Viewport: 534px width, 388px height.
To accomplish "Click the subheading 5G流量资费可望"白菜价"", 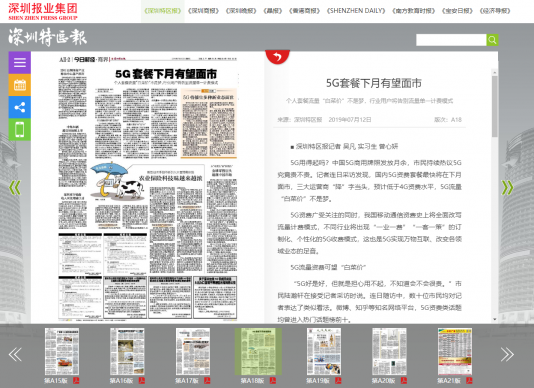I will (328, 267).
